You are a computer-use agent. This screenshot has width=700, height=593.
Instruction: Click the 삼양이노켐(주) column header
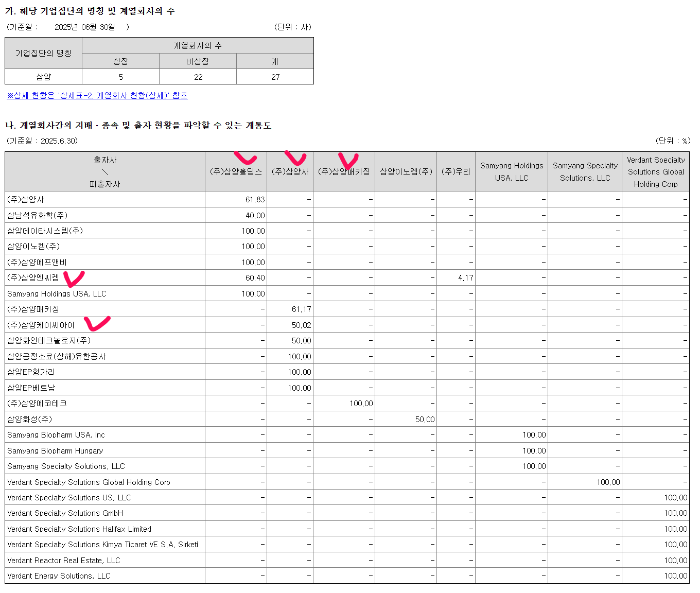pyautogui.click(x=406, y=171)
